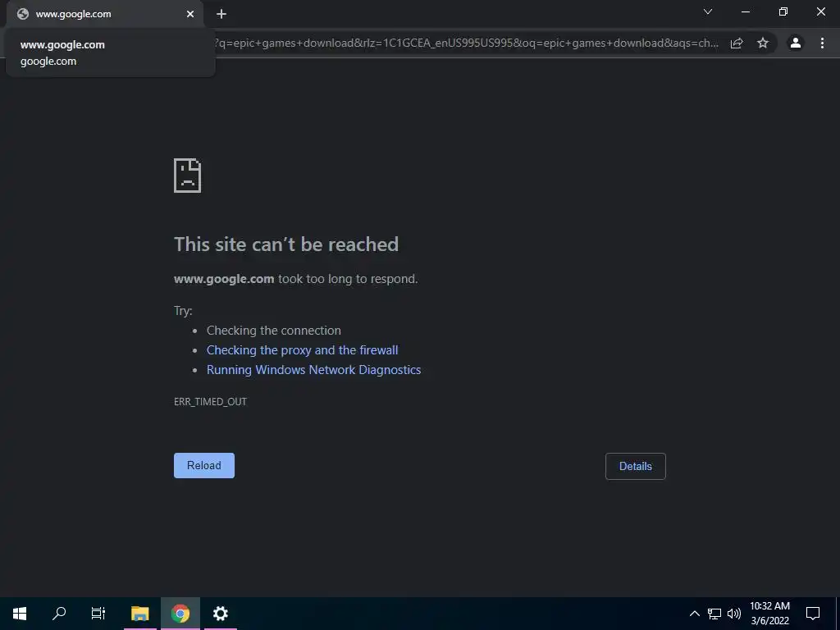The width and height of the screenshot is (840, 630).
Task: Click the network status tray icon
Action: (714, 614)
